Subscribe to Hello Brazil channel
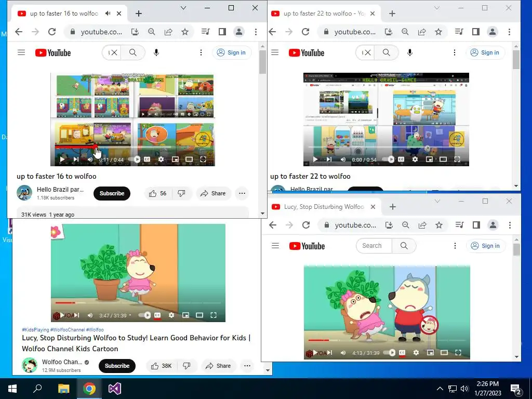Screen dimensions: 532x399 point(112,193)
